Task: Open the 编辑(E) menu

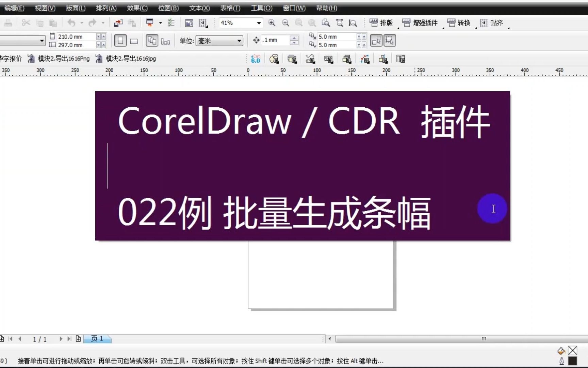Action: 14,8
